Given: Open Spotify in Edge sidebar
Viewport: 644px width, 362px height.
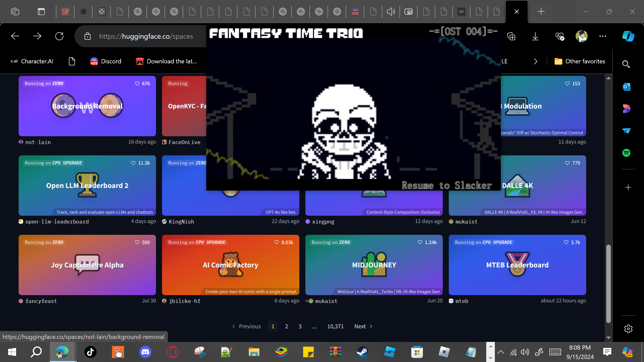Looking at the screenshot, I should (626, 153).
